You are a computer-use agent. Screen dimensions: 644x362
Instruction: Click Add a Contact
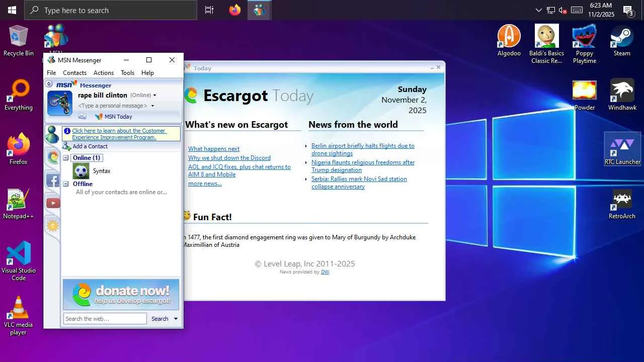tap(85, 146)
